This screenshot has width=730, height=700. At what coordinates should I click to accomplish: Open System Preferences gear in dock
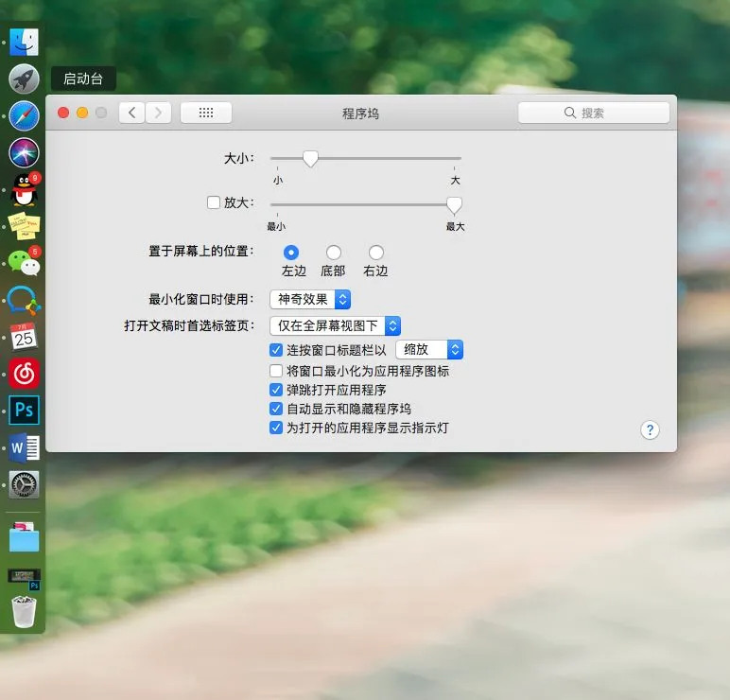tap(24, 484)
